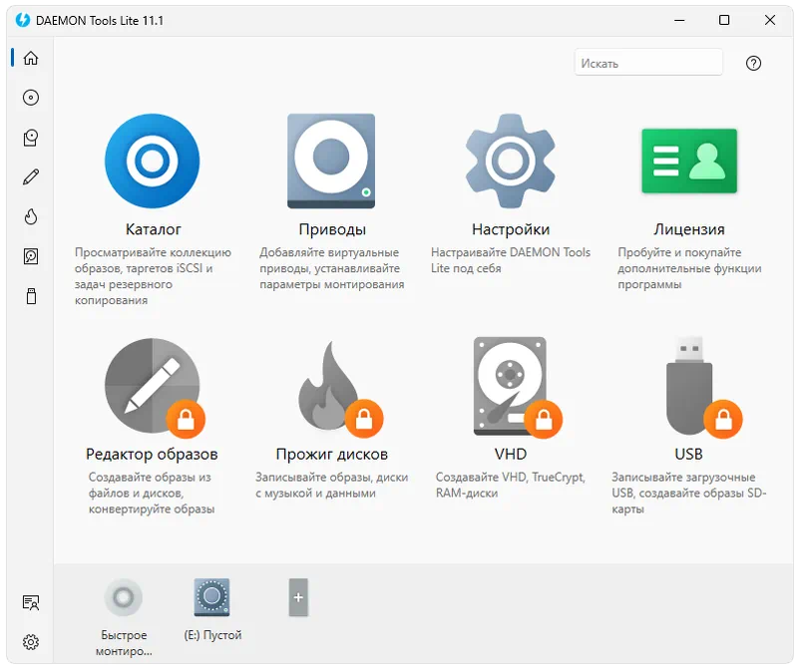This screenshot has width=798, height=672.
Task: Open the locked Прожиг дисков flame tile
Action: [331, 386]
